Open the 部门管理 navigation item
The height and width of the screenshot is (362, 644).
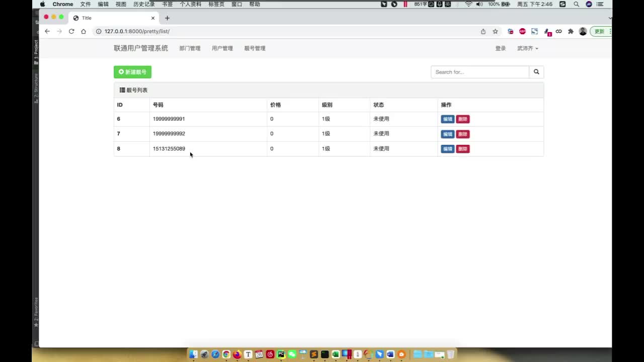[190, 48]
